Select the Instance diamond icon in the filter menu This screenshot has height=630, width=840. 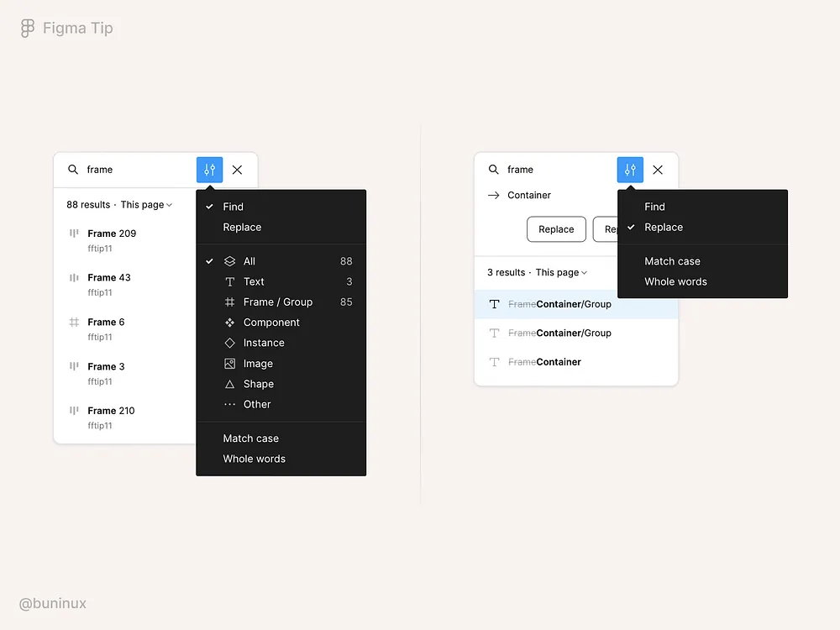(x=230, y=343)
